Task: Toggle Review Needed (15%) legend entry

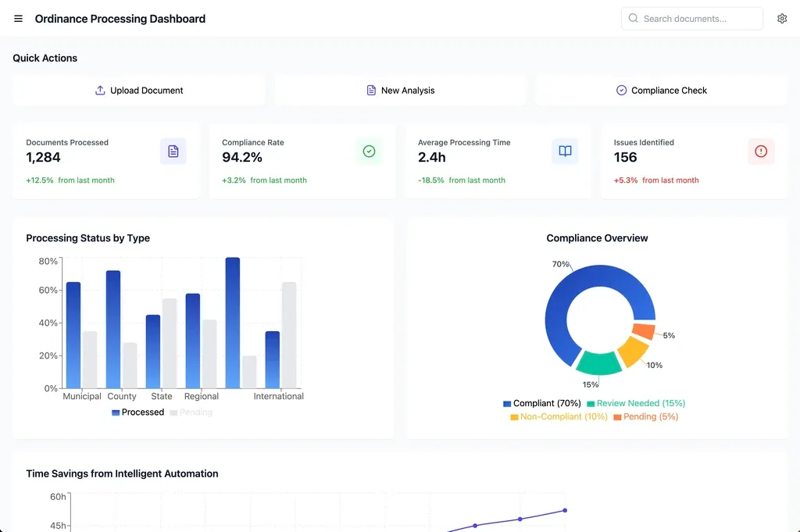Action: pyautogui.click(x=636, y=404)
